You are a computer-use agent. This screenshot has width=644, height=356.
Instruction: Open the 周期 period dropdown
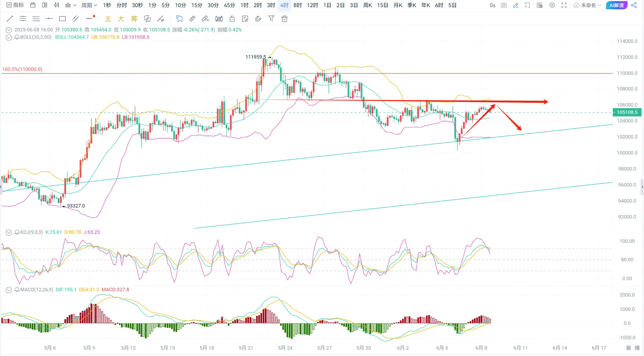tap(89, 5)
